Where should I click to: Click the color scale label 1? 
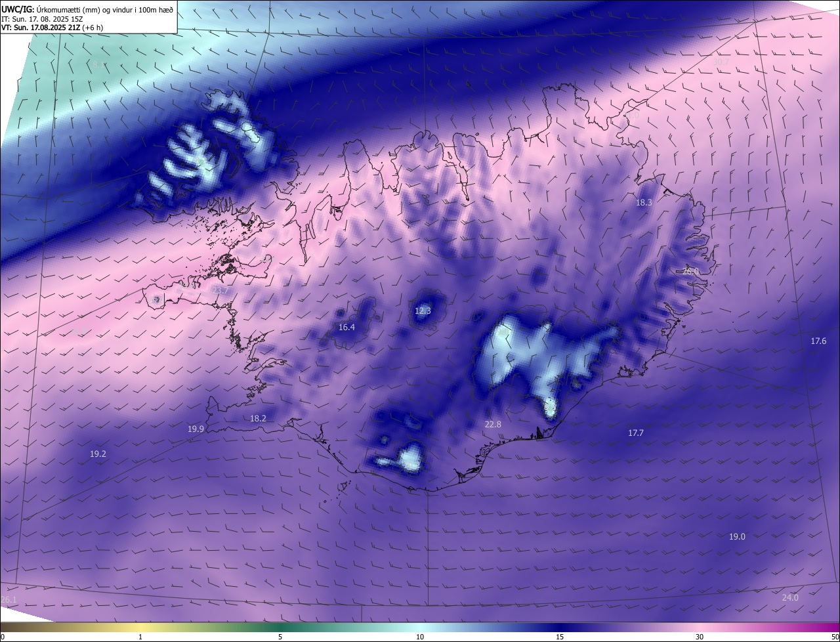coord(140,637)
